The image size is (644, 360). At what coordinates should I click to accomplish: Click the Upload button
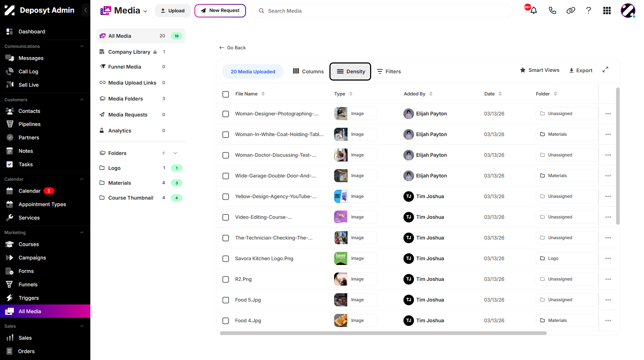[x=173, y=11]
